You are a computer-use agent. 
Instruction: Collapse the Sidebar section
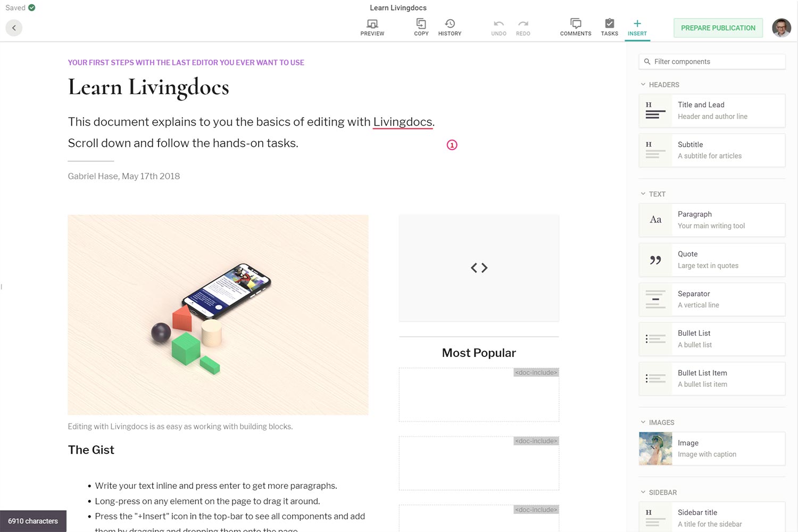coord(643,492)
